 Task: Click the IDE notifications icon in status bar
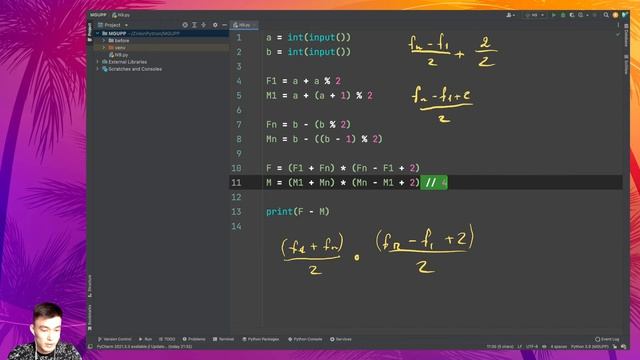(x=624, y=347)
